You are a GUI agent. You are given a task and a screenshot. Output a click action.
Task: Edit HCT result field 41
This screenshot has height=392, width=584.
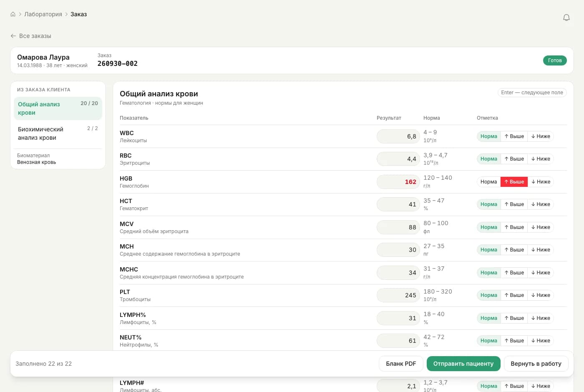(398, 204)
